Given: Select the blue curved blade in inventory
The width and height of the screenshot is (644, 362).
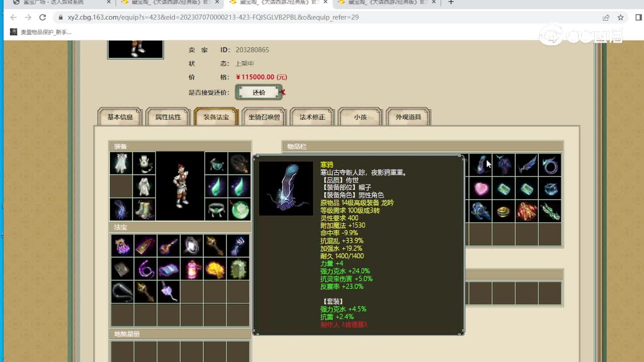Looking at the screenshot, I should pos(527,165).
